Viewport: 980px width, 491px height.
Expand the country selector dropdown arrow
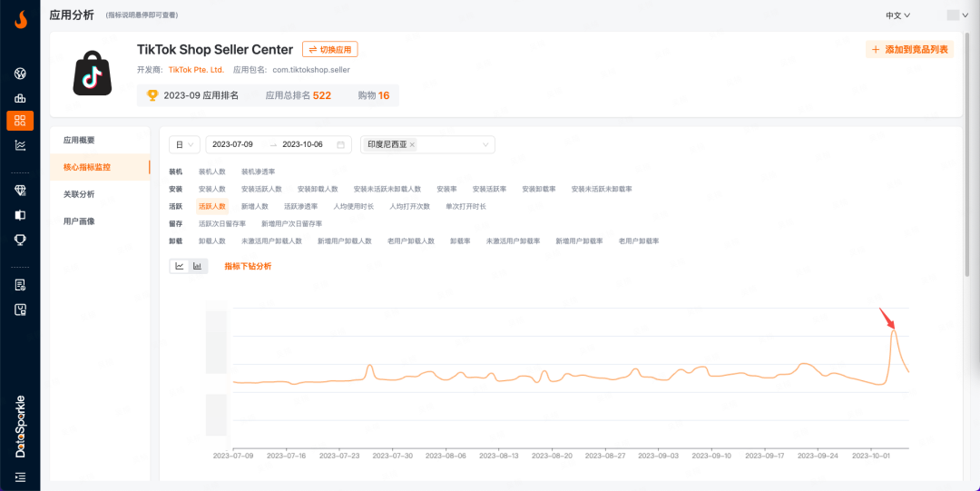(x=485, y=144)
